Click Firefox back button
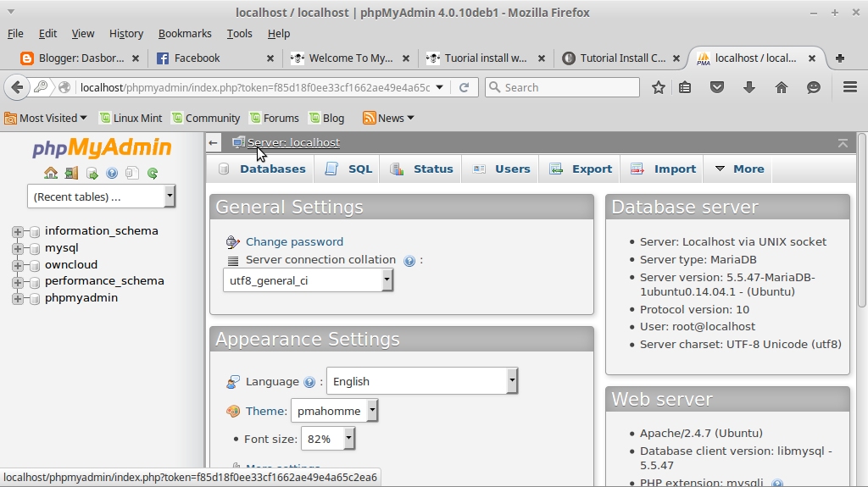Image resolution: width=868 pixels, height=487 pixels. [x=17, y=87]
